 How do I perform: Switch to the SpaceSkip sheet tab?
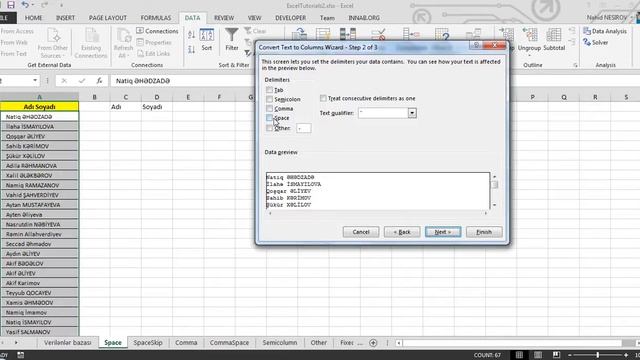point(148,343)
